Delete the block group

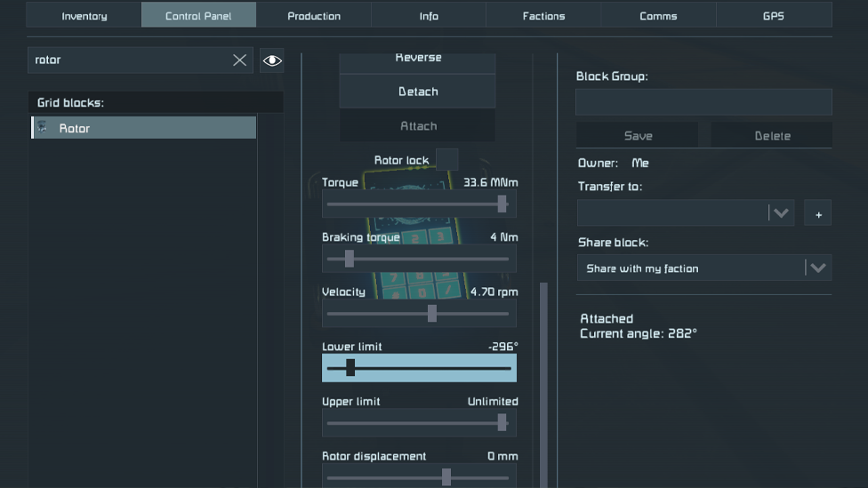[772, 135]
